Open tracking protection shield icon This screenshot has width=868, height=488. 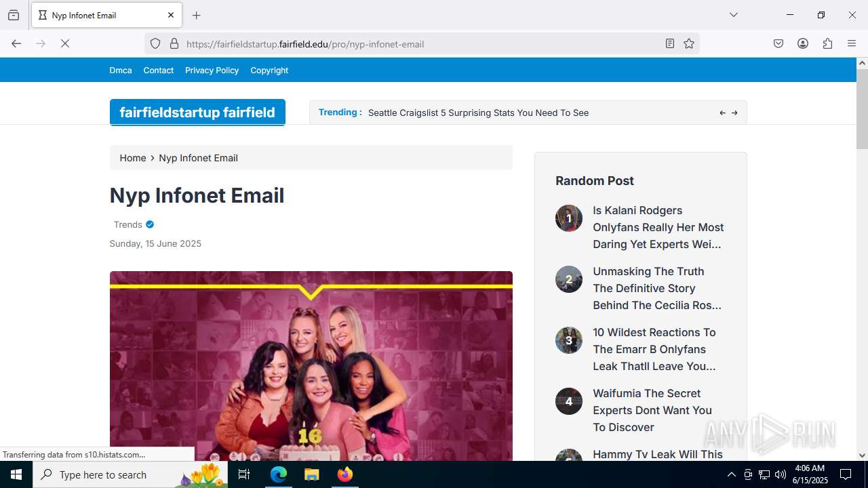[155, 43]
